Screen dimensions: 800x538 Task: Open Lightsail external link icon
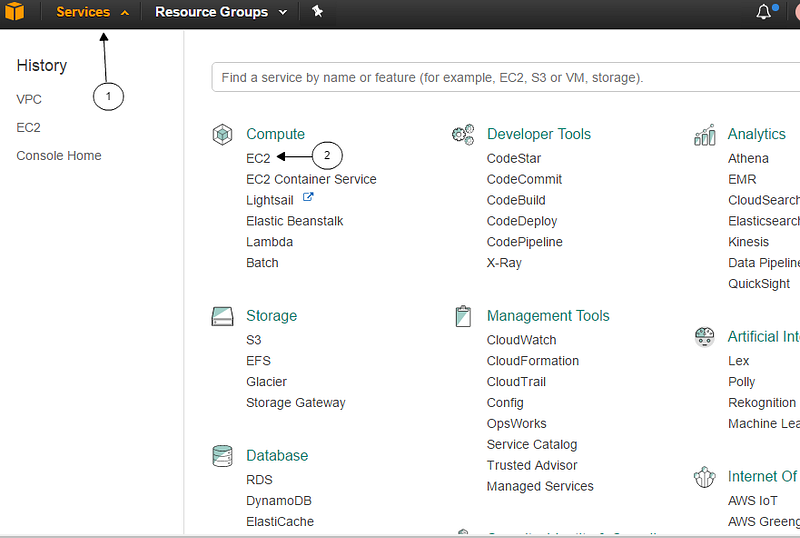[308, 197]
